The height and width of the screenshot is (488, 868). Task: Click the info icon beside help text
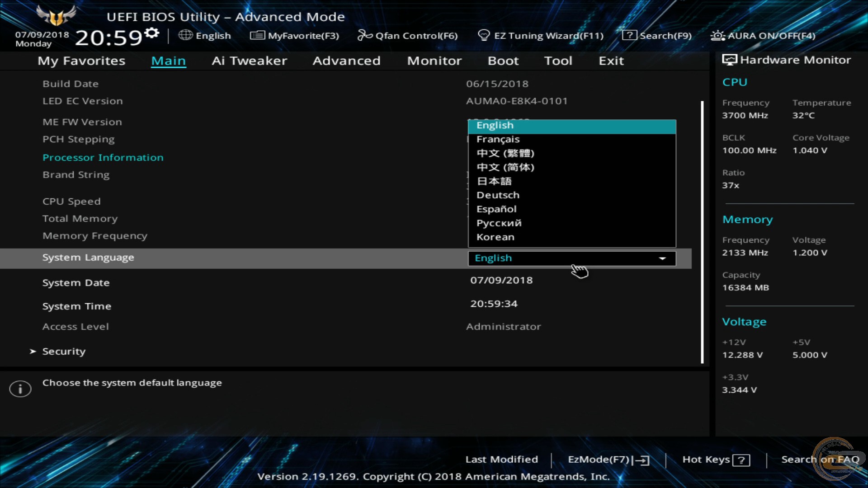pos(20,389)
